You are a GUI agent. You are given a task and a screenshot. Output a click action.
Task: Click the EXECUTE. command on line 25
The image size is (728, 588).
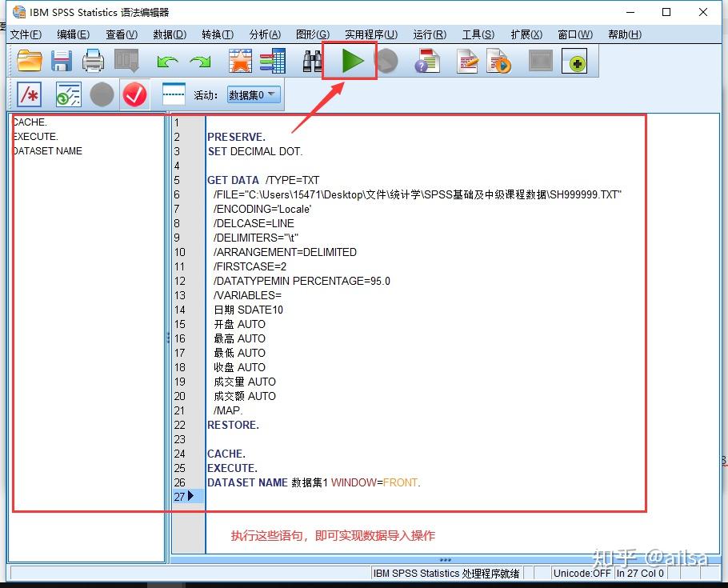click(x=232, y=468)
